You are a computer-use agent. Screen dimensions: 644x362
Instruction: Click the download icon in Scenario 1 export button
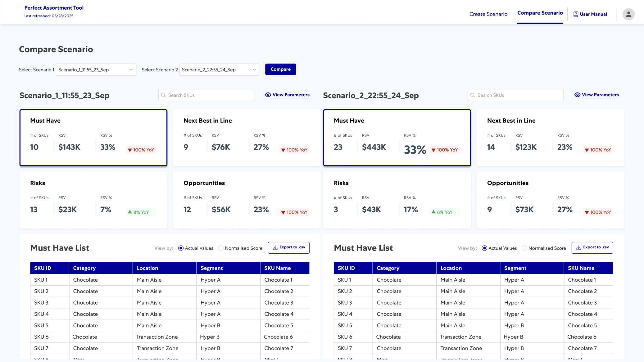(275, 248)
